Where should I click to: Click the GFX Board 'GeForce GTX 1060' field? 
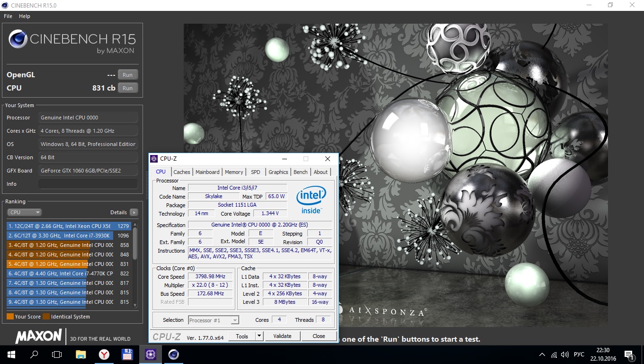point(88,171)
